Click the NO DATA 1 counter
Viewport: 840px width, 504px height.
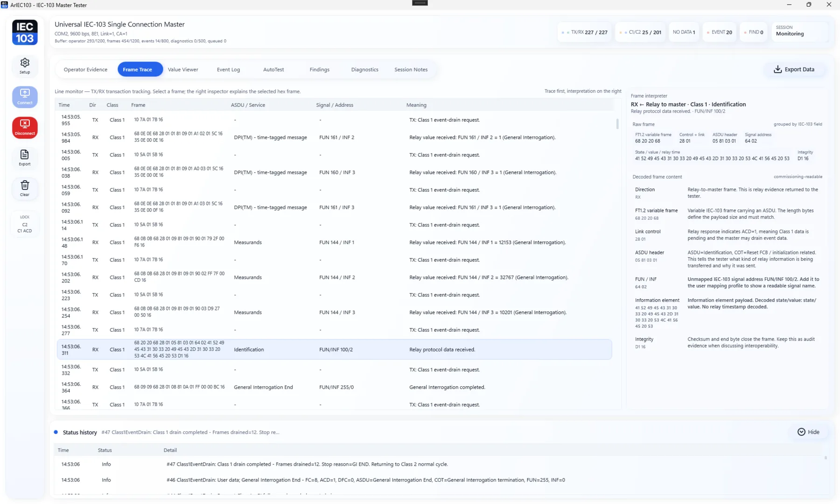coord(684,32)
